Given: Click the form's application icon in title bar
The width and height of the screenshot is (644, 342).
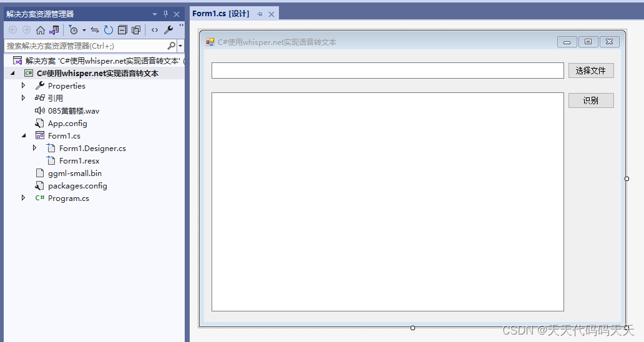Looking at the screenshot, I should (x=210, y=42).
